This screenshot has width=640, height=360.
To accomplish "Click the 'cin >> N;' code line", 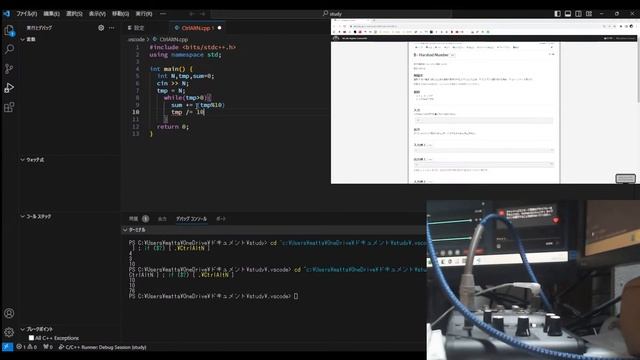I will [x=173, y=83].
